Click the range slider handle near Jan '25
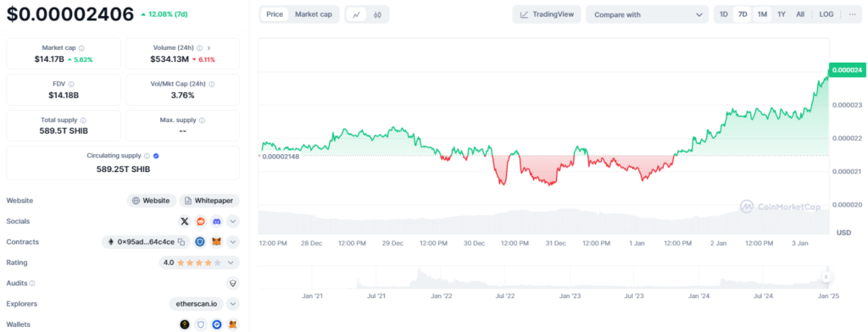This screenshot has width=868, height=332. pyautogui.click(x=826, y=277)
